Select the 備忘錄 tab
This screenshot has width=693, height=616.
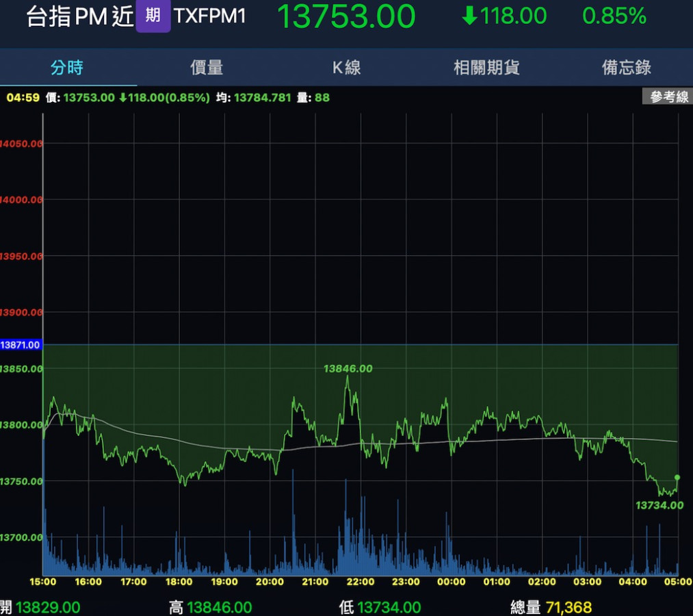click(626, 67)
